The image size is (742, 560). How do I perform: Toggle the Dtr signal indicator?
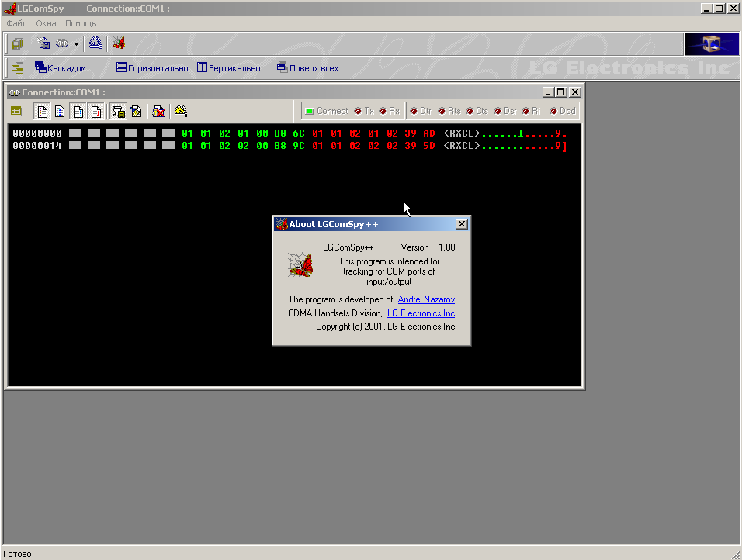coord(421,111)
